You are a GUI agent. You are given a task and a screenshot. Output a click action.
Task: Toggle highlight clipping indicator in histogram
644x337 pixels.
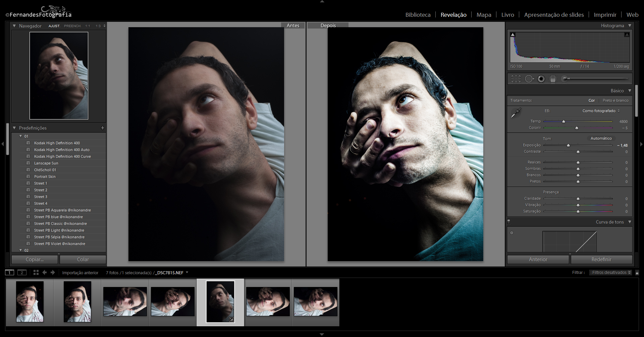[627, 35]
